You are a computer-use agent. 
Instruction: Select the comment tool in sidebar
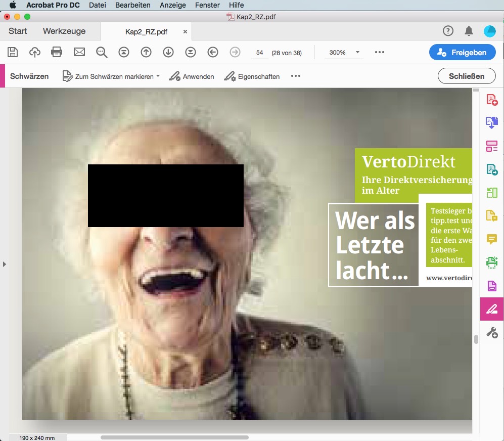(x=491, y=239)
